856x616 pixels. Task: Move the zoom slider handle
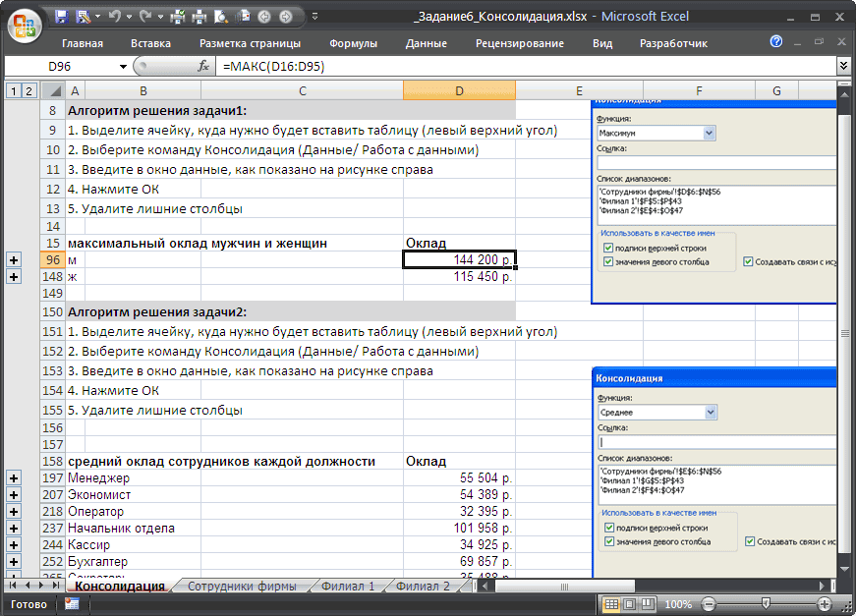(x=766, y=603)
